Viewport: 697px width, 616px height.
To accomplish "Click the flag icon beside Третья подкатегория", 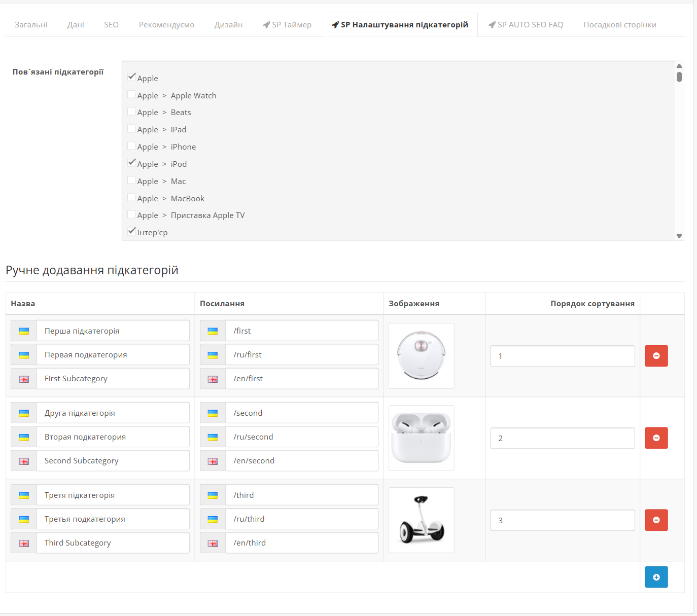I will [x=24, y=519].
